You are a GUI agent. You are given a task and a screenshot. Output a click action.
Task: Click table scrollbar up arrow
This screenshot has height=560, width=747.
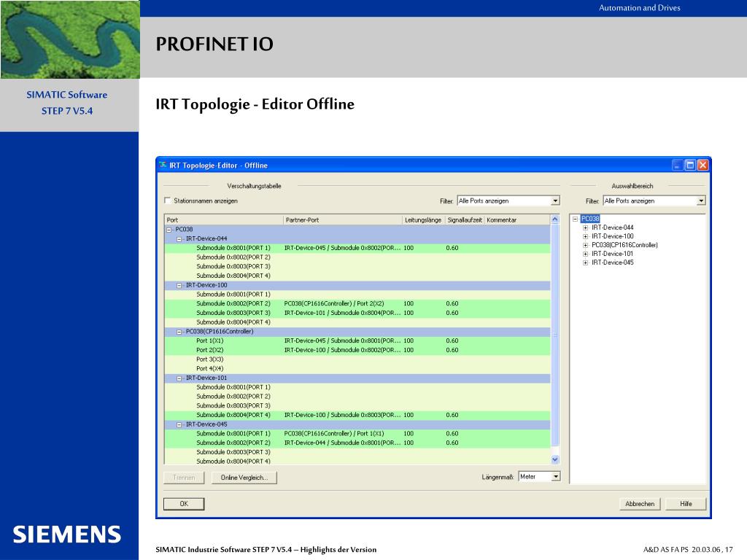coord(554,219)
